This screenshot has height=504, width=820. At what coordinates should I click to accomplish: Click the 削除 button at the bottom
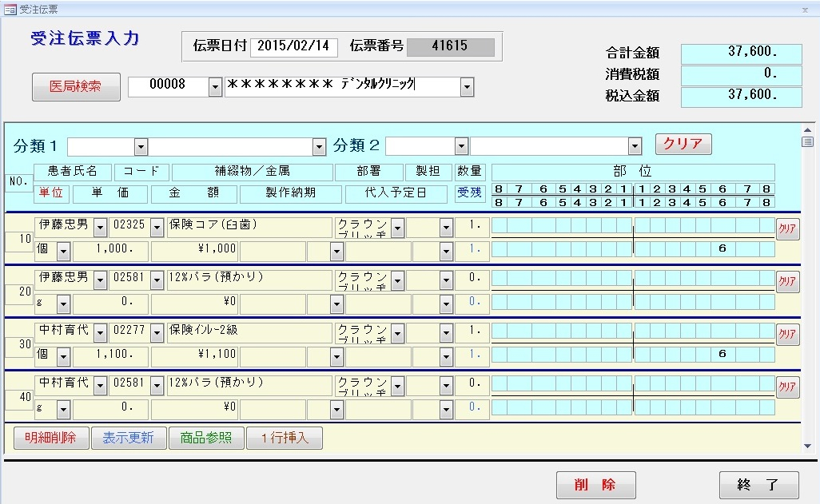tap(595, 485)
